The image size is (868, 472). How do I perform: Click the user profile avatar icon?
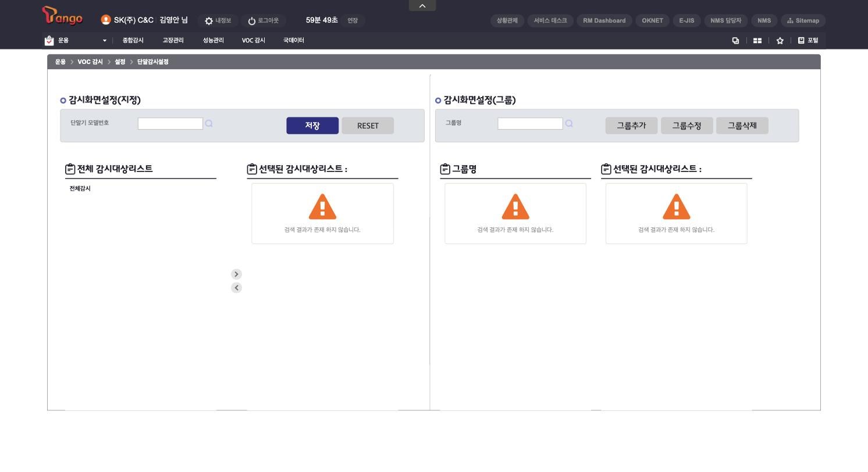(x=105, y=20)
